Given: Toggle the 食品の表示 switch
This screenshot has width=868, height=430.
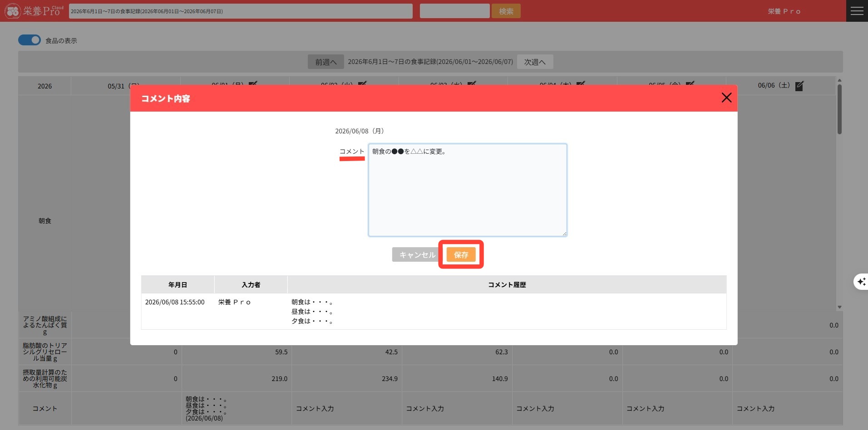Looking at the screenshot, I should (30, 40).
